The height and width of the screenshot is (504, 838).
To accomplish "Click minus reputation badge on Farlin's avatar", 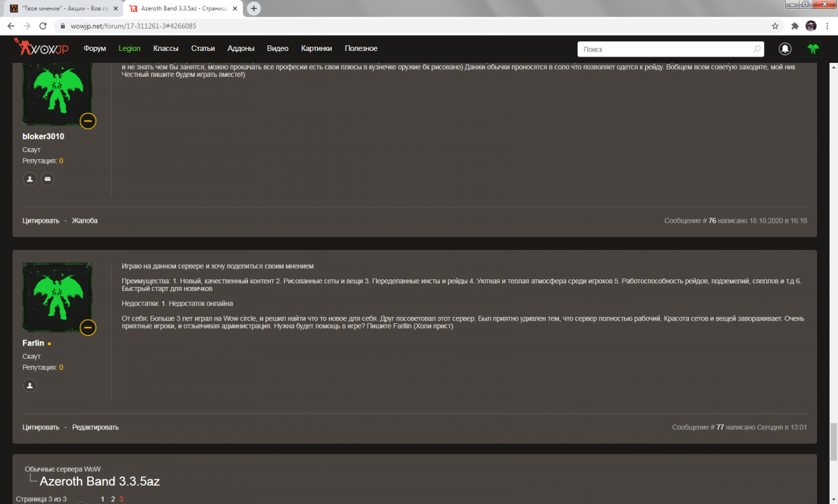I will (88, 327).
